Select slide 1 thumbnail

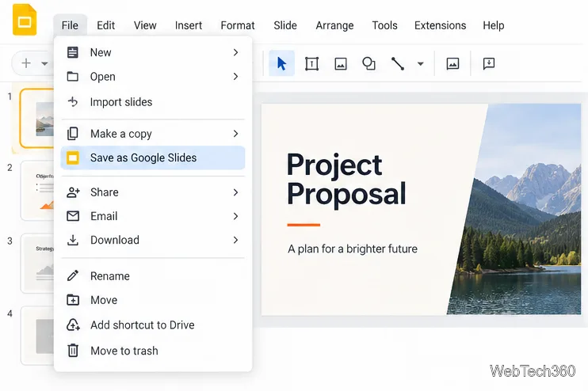[x=36, y=119]
